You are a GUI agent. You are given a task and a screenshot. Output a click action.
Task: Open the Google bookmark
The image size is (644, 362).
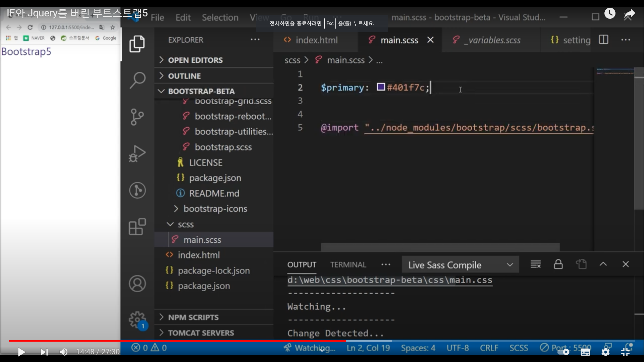pyautogui.click(x=106, y=38)
